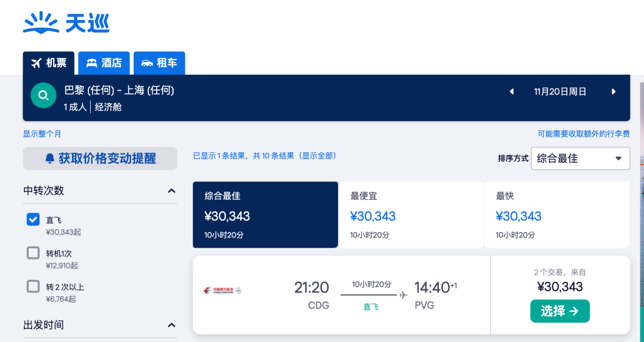Uncheck the 直飞 direct flight checkbox
This screenshot has width=644, height=342.
point(33,220)
